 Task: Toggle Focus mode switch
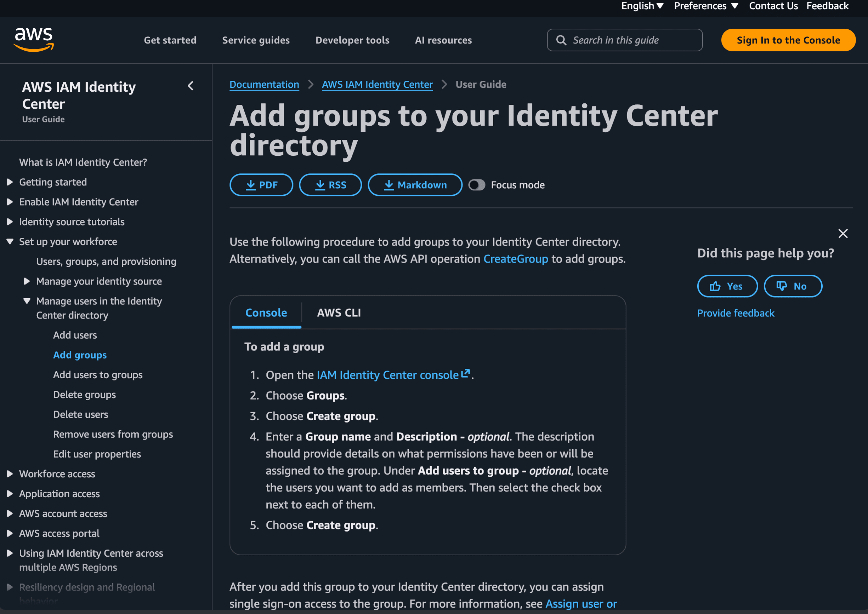point(477,185)
